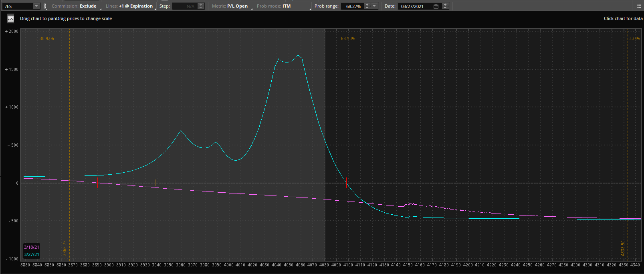Move the Date back with minus button
Screen dimensions: 644x274
[445, 8]
